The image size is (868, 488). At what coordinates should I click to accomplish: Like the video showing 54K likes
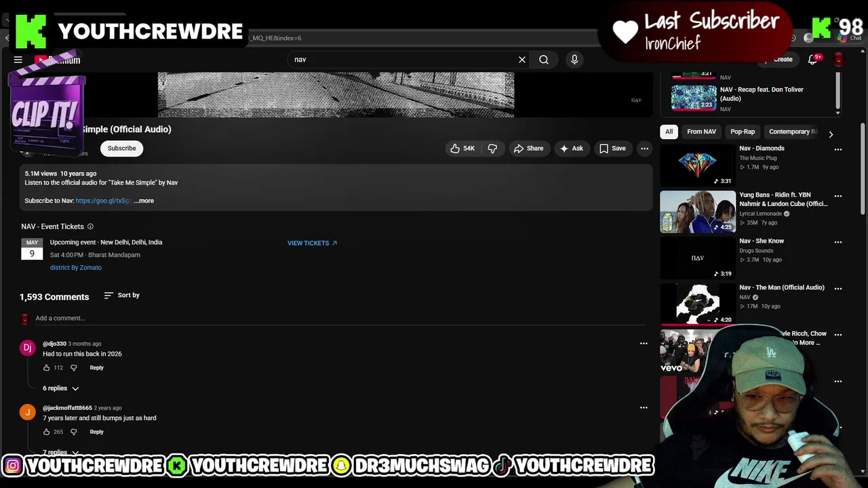[x=462, y=148]
